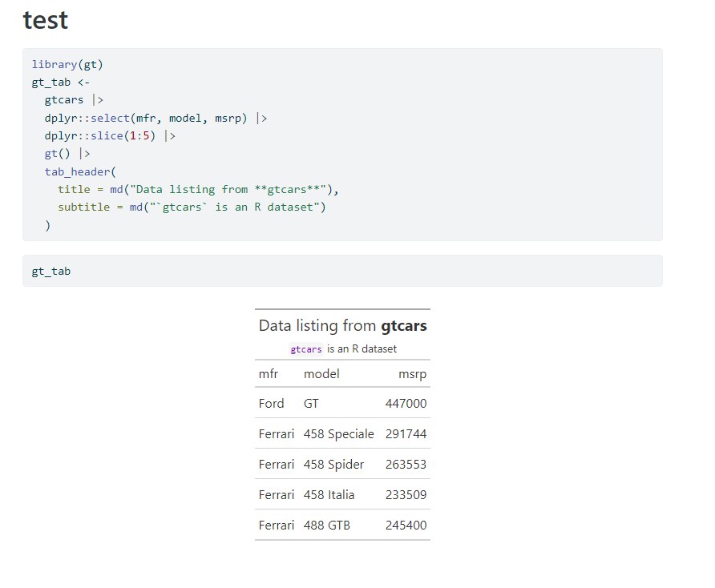Click the 'Ferrari' cell in 458 Italia row
Image resolution: width=715 pixels, height=588 pixels.
tap(276, 495)
